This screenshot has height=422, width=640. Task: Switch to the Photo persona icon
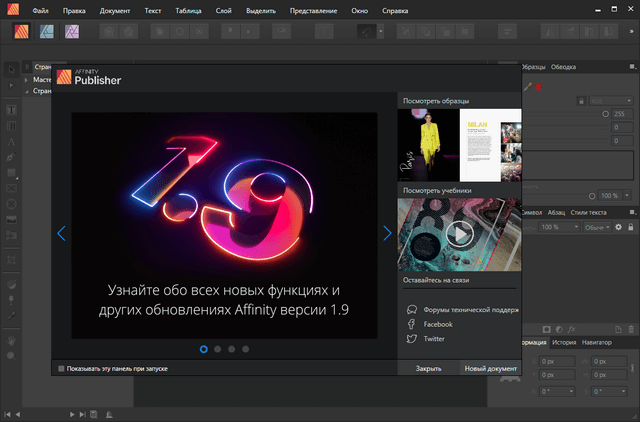pos(72,31)
